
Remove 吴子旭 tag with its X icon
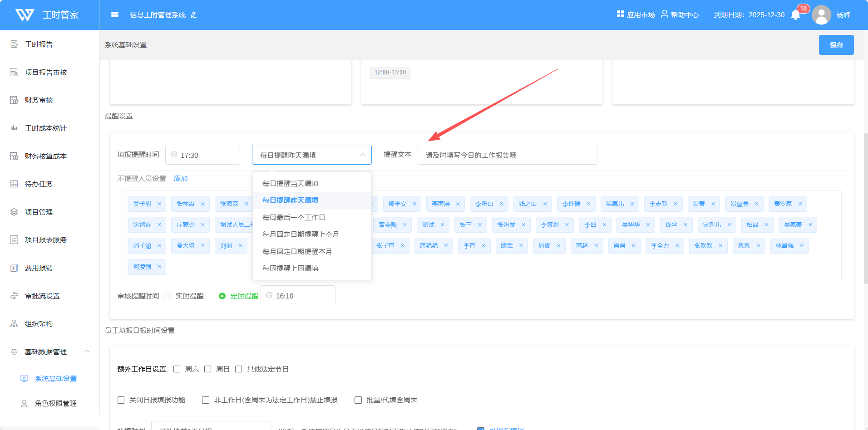pyautogui.click(x=159, y=204)
